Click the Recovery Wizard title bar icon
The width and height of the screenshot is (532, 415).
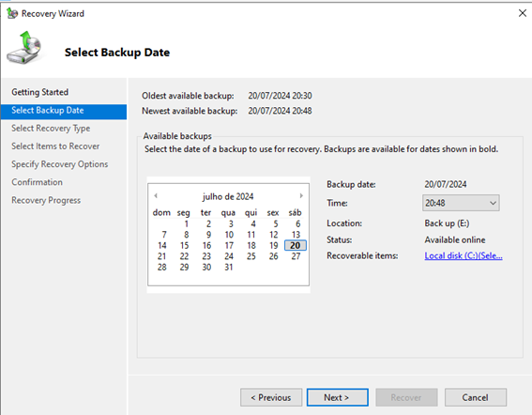pos(12,13)
